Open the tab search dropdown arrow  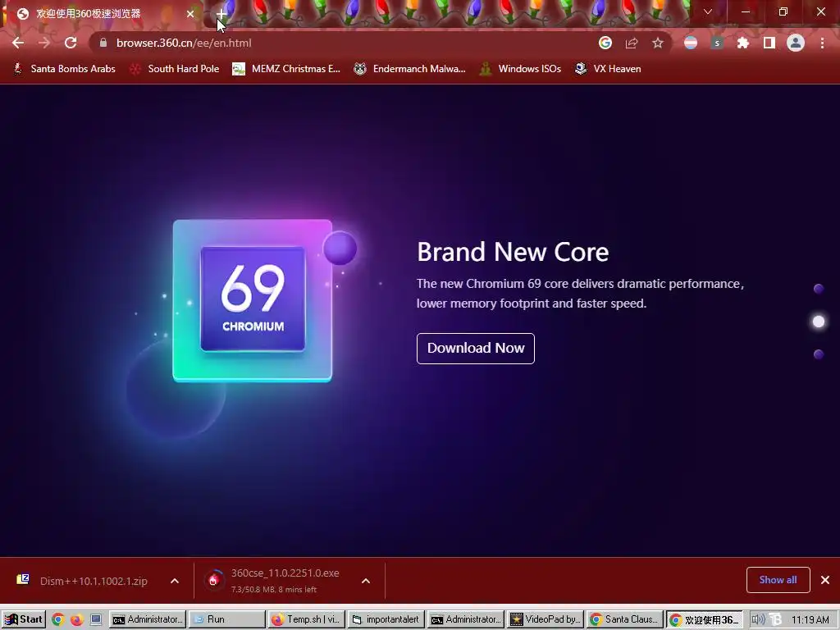708,11
